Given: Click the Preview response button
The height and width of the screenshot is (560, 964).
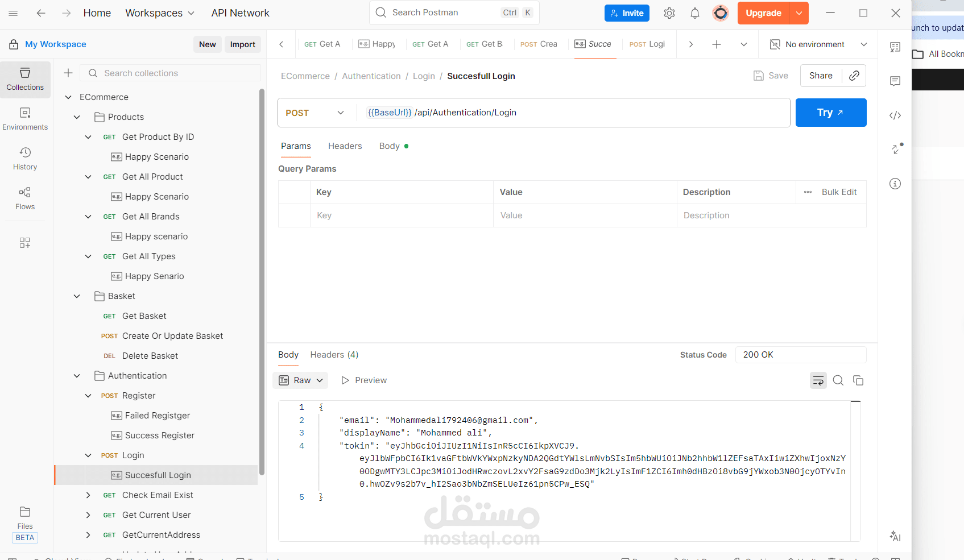Looking at the screenshot, I should click(x=364, y=380).
